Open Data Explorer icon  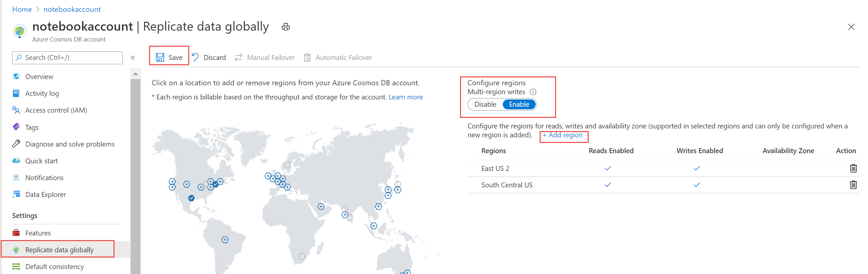click(16, 195)
